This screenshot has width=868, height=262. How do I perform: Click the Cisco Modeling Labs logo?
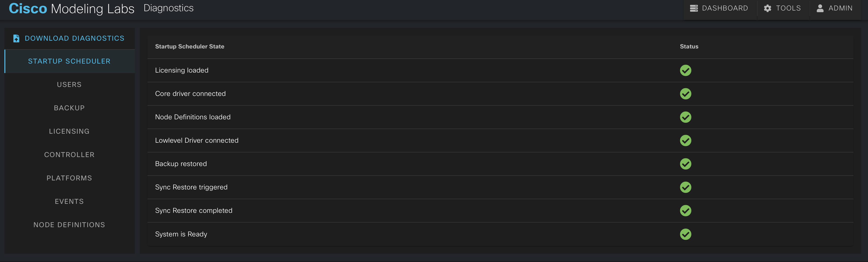(71, 9)
